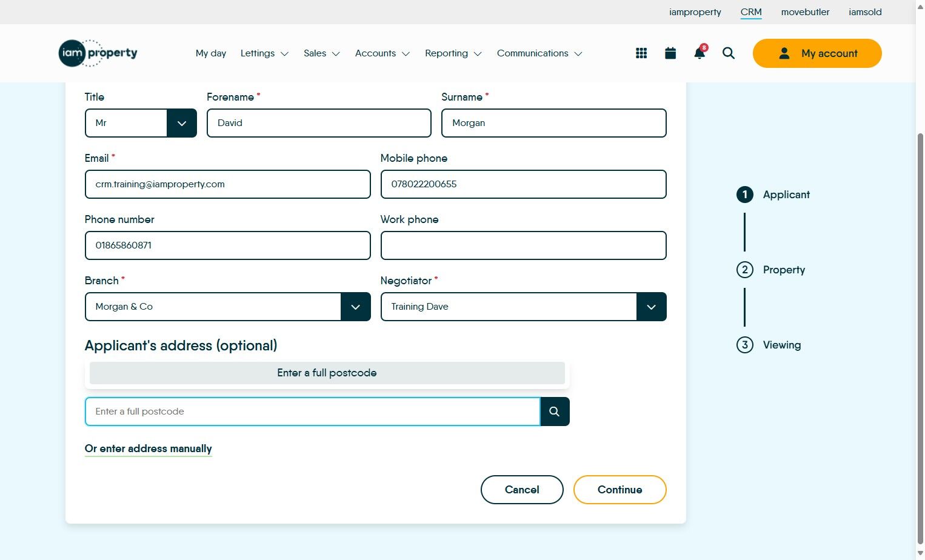Switch to iamsold top link
925x560 pixels.
865,12
